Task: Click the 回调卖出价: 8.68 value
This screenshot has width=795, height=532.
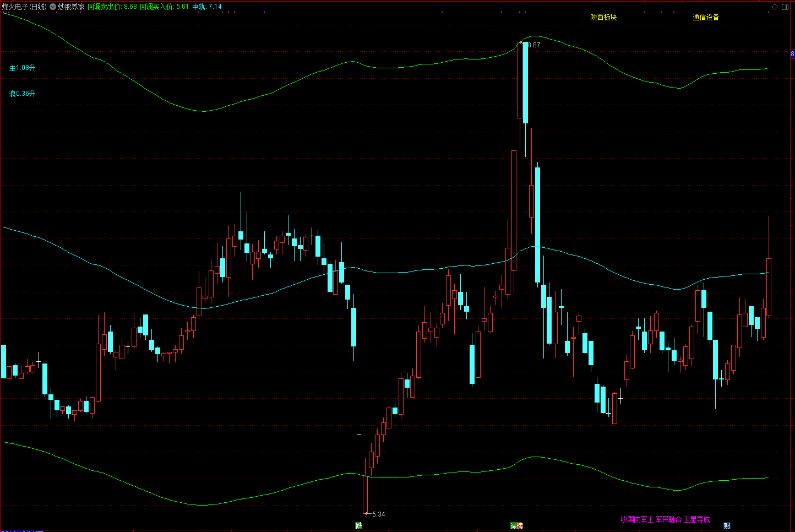Action: point(112,7)
